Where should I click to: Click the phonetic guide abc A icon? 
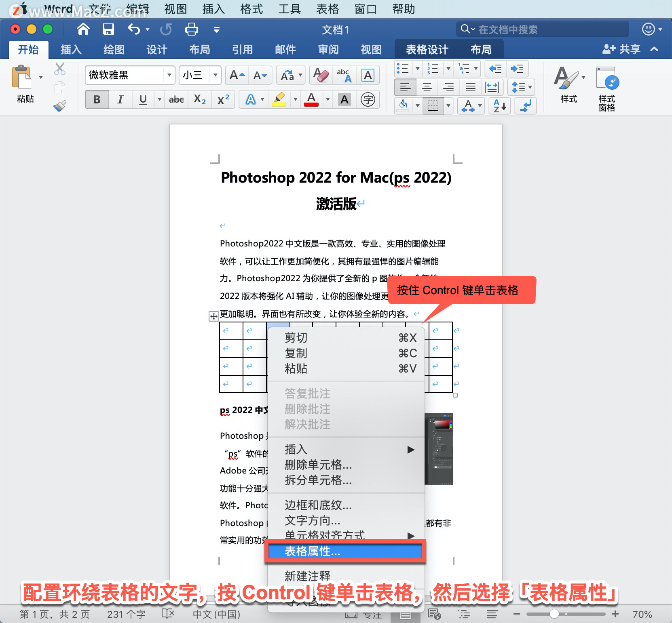344,75
